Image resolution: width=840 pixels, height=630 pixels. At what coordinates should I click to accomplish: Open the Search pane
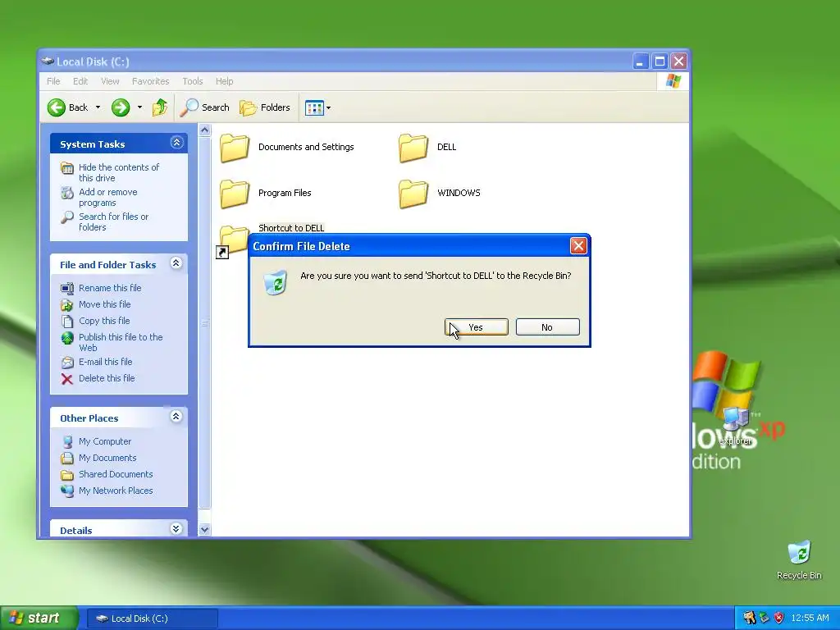pyautogui.click(x=204, y=107)
